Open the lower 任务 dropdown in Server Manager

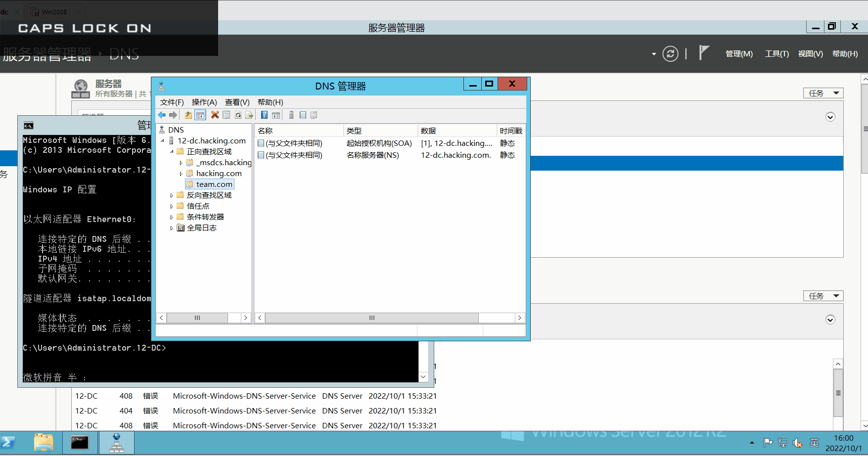click(x=823, y=296)
